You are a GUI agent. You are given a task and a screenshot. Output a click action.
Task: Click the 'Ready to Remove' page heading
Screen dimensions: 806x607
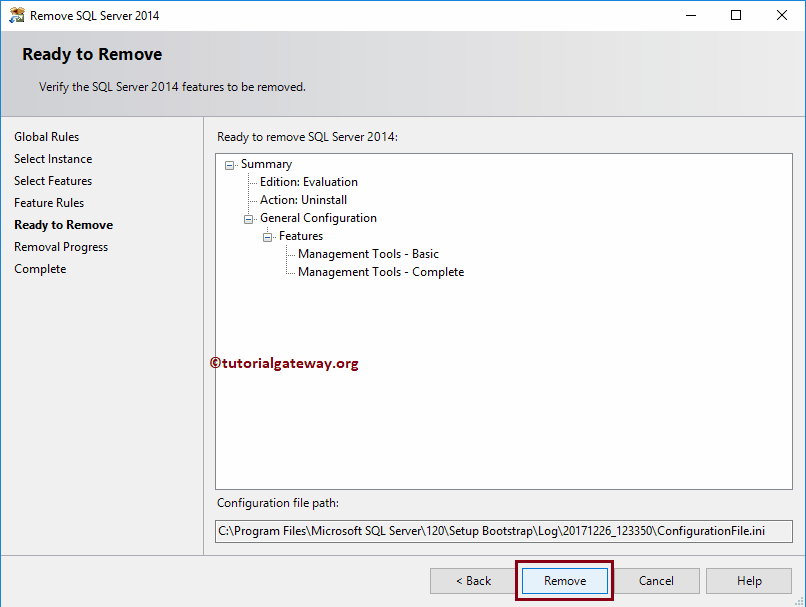coord(92,54)
